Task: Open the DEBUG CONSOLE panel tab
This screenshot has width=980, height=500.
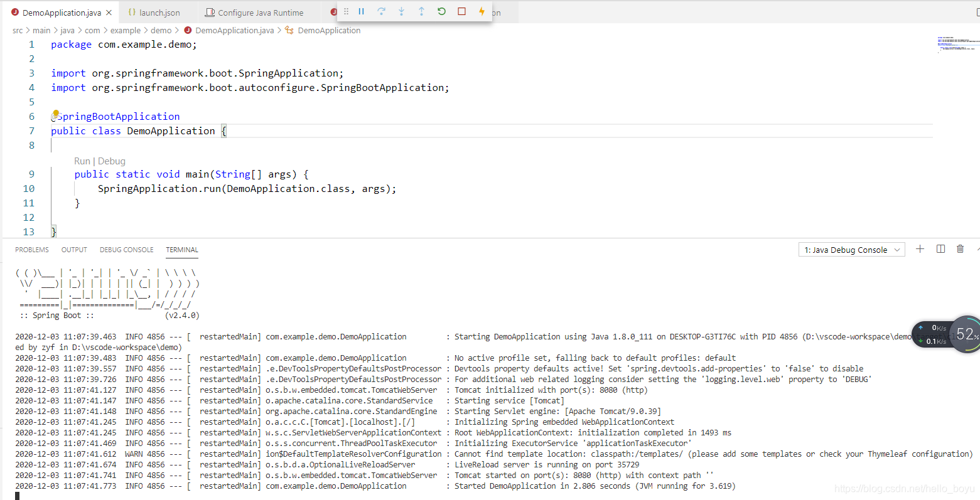Action: (127, 250)
